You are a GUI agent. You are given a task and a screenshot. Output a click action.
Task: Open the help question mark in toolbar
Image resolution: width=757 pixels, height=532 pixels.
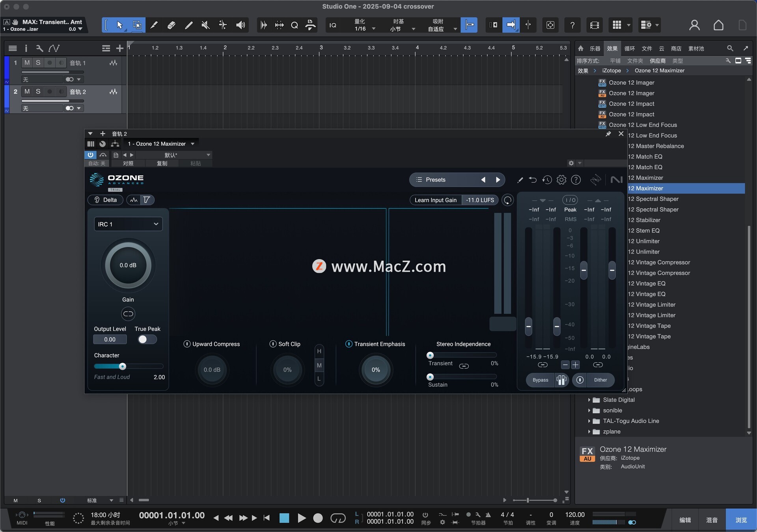(572, 25)
